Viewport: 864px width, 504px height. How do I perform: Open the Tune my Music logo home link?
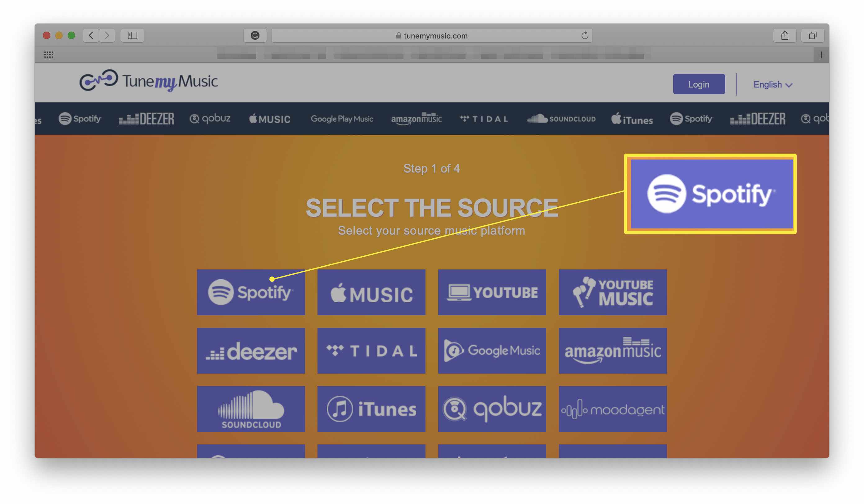click(148, 81)
